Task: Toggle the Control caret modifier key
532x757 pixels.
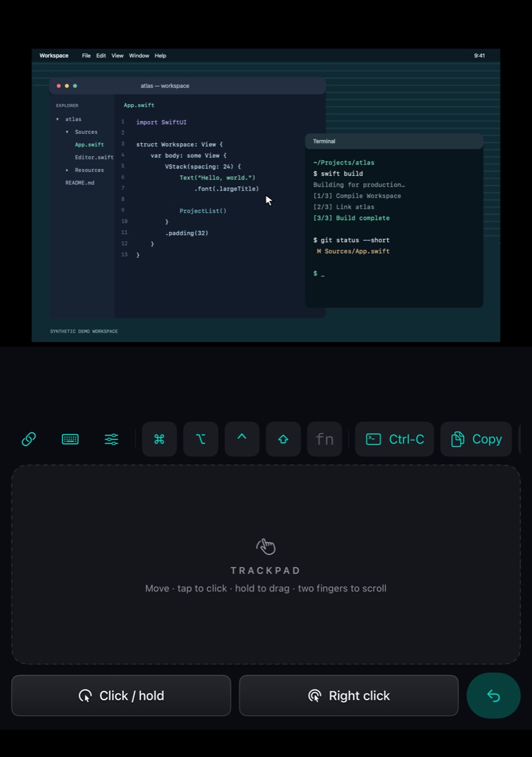Action: point(242,439)
